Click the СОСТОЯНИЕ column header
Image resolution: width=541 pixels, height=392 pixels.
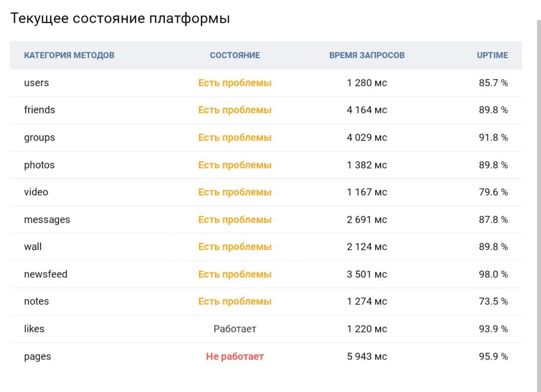point(235,55)
